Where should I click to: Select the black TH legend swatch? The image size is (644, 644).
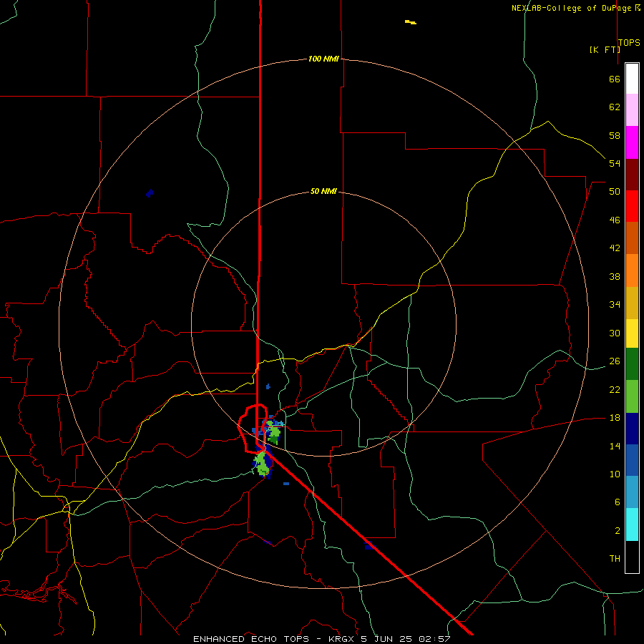[632, 557]
